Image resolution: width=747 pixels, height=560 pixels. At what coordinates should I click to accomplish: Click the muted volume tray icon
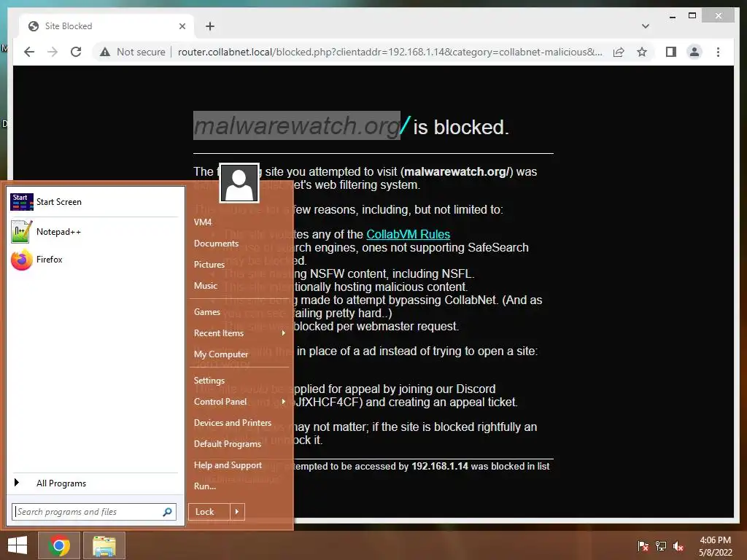tap(678, 545)
